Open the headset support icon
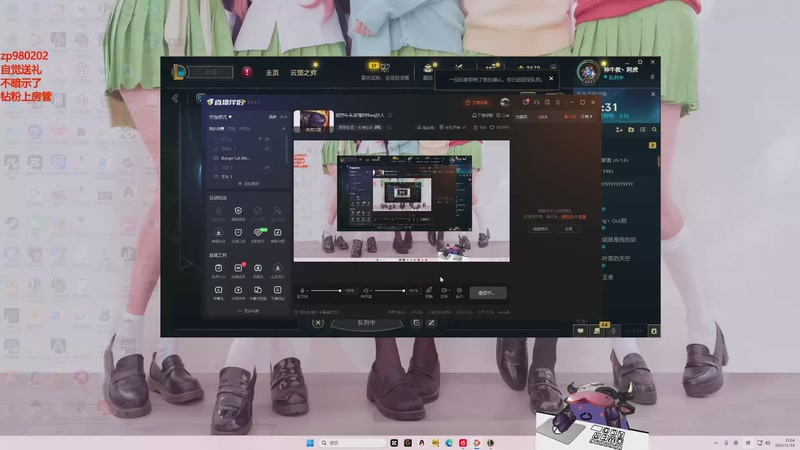This screenshot has height=450, width=800. click(x=537, y=102)
